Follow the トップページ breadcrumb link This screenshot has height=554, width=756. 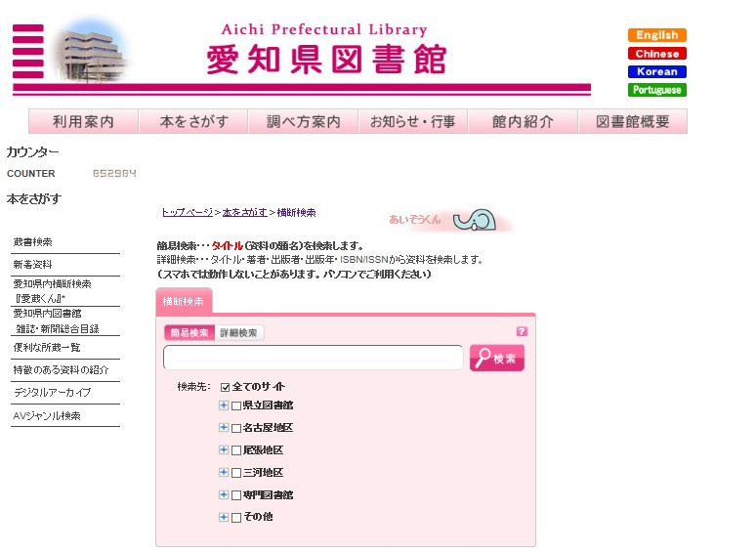[188, 212]
